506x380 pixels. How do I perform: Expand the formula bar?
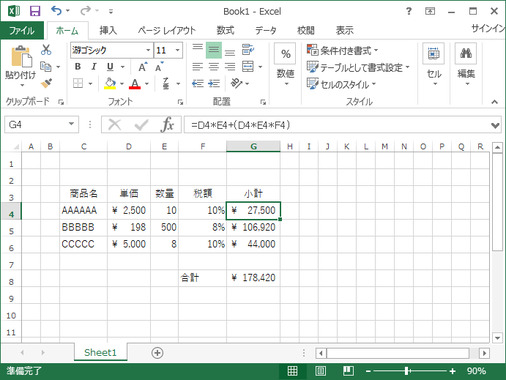[x=495, y=126]
